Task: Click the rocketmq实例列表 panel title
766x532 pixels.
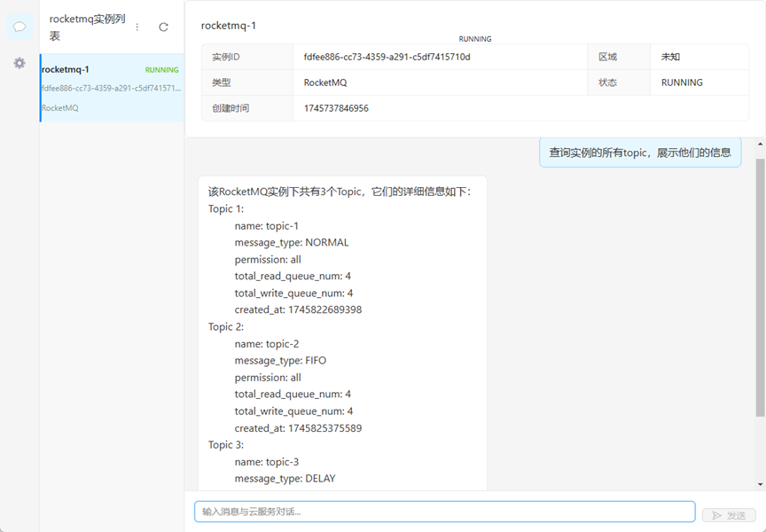Action: coord(88,27)
